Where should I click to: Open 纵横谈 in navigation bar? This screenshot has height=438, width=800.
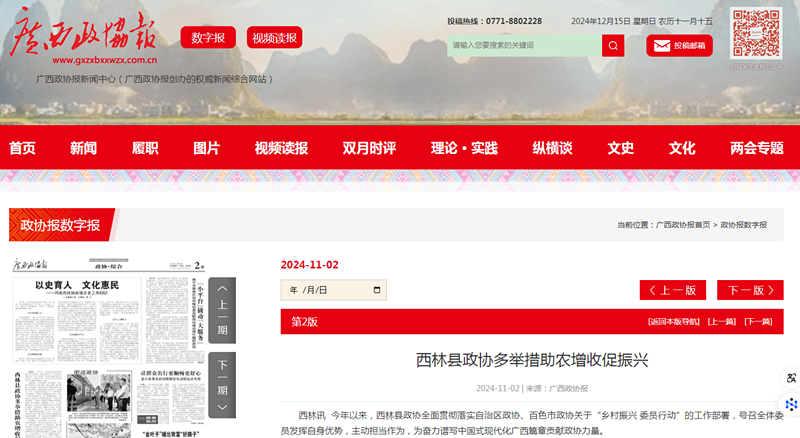(x=553, y=148)
